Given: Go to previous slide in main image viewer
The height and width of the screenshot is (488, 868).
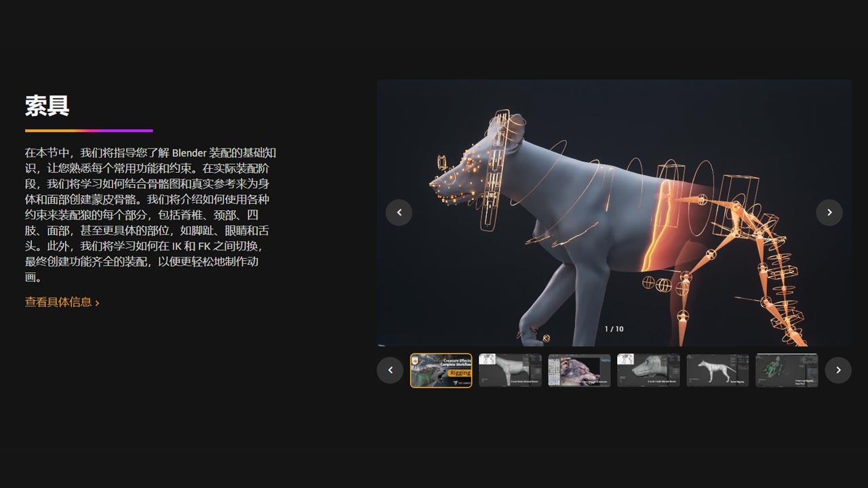Looking at the screenshot, I should (399, 213).
